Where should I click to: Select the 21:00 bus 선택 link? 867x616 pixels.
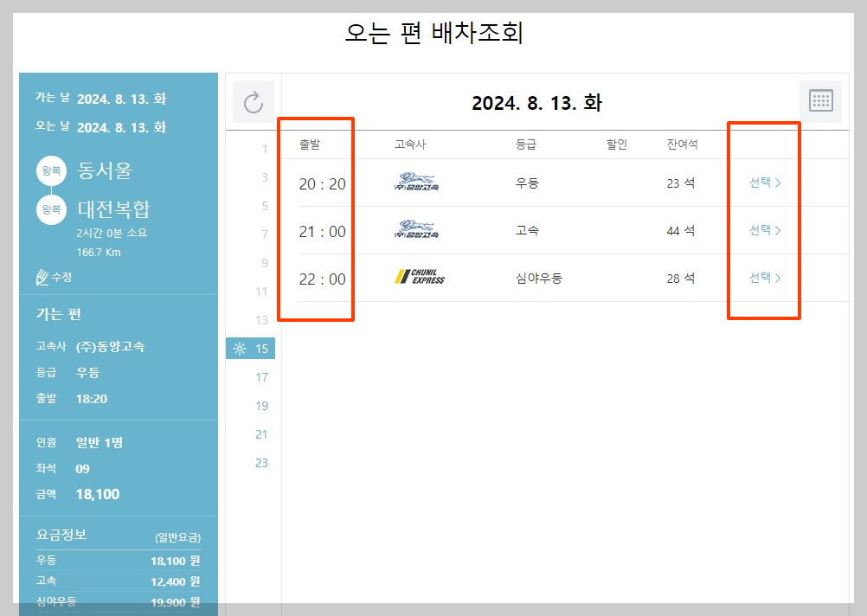[765, 230]
